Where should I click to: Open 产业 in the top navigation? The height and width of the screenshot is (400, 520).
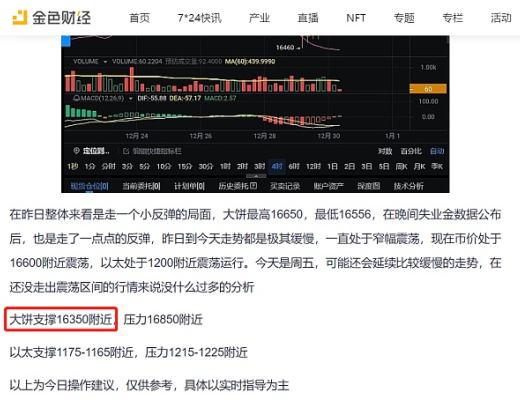coord(259,18)
